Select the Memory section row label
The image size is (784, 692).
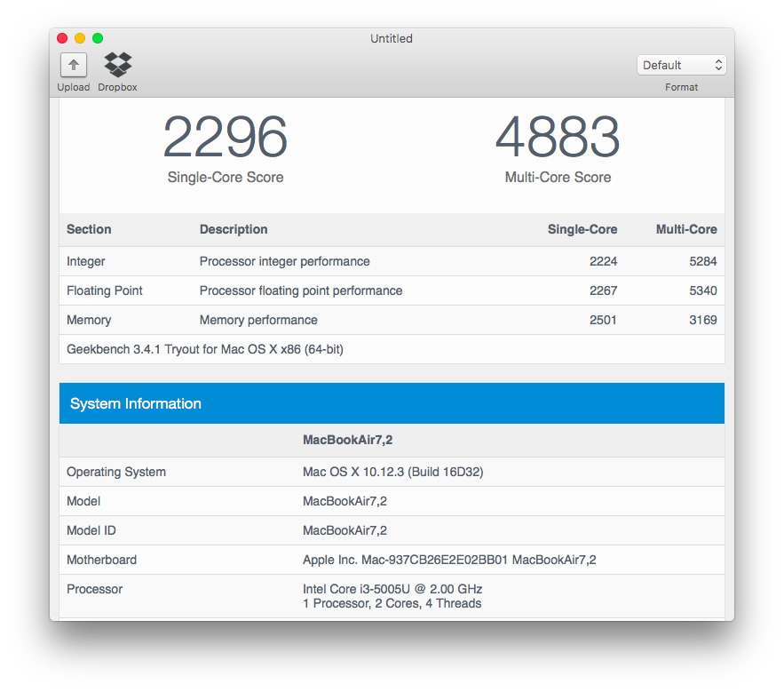point(89,320)
